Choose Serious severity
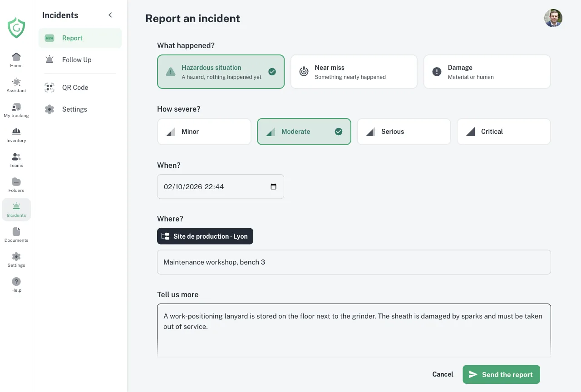The width and height of the screenshot is (581, 392). pos(404,132)
